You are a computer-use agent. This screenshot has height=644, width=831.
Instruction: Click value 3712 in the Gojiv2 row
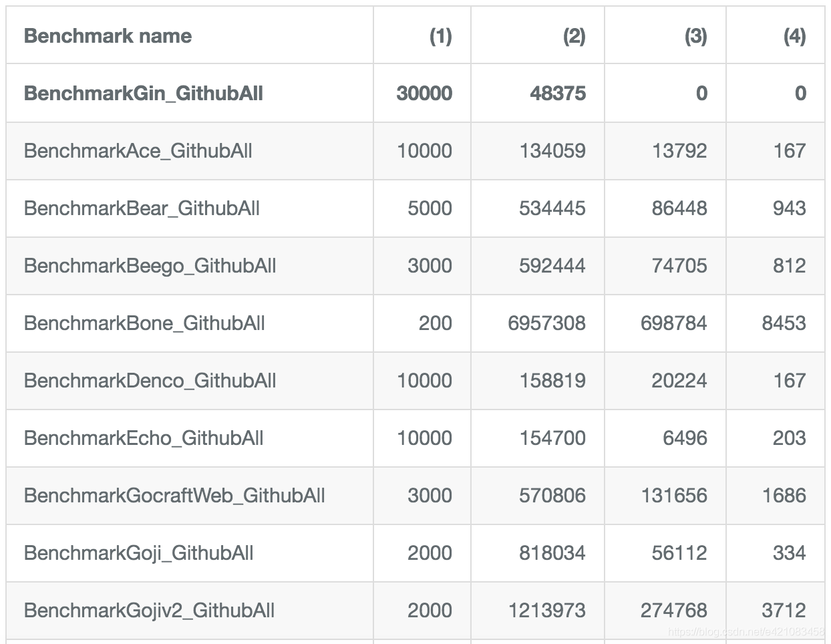coord(784,611)
